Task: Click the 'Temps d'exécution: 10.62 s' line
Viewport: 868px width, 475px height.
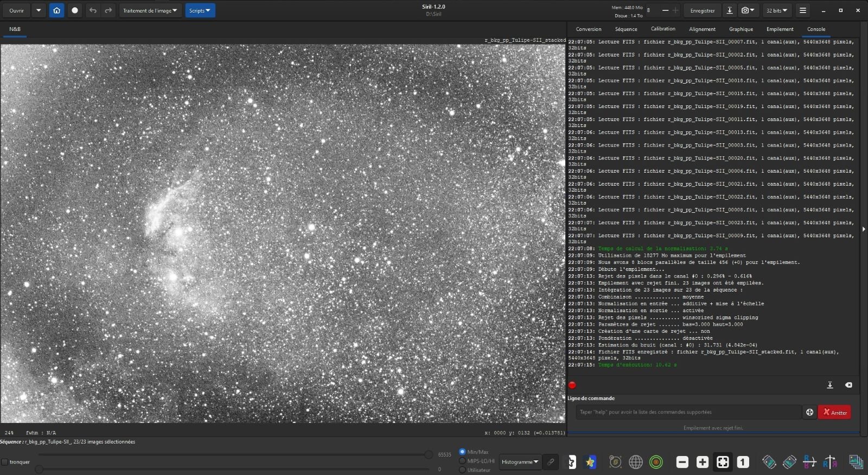Action: 637,365
